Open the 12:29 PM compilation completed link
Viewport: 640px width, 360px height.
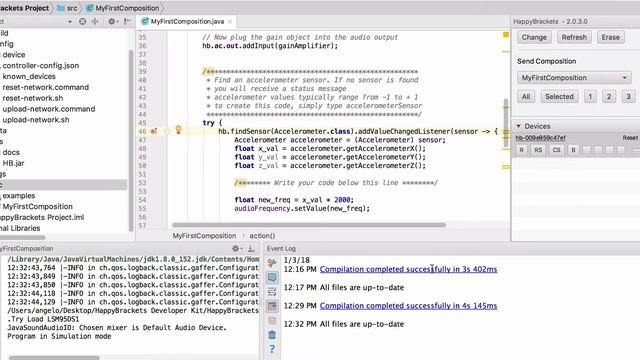[x=408, y=306]
